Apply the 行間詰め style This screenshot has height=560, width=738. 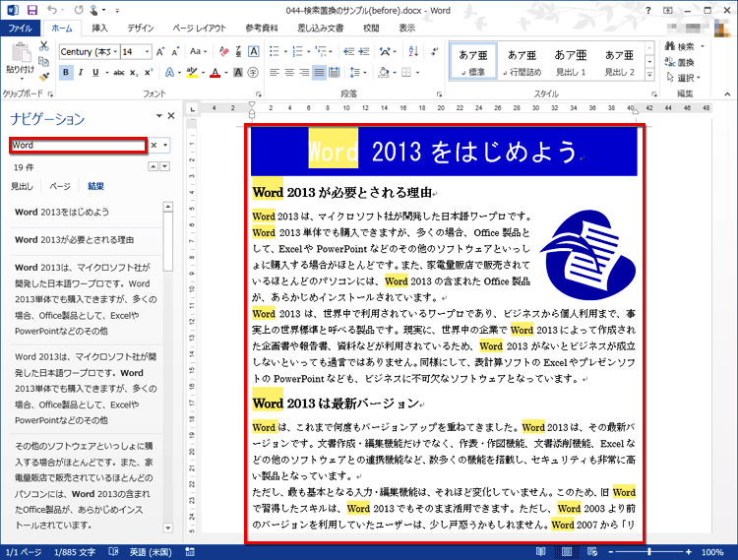[522, 62]
